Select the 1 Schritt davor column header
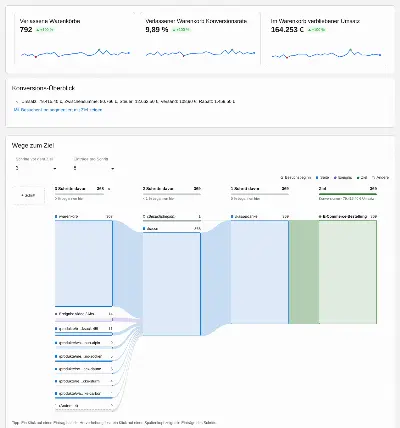400x428 pixels. coord(260,189)
